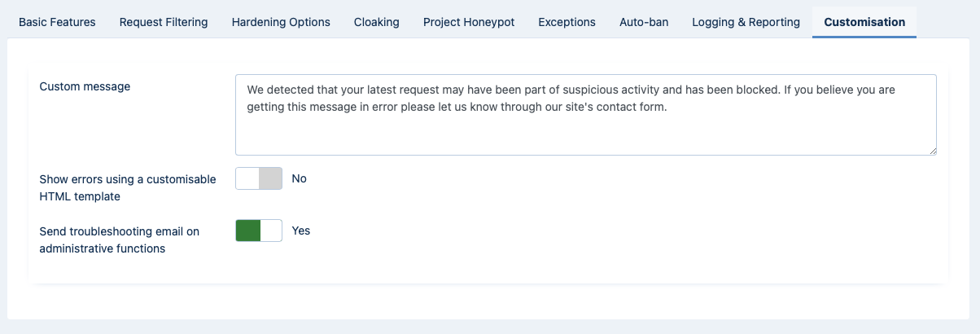Select the active Customisation tab
Viewport: 980px width, 334px height.
(x=864, y=22)
